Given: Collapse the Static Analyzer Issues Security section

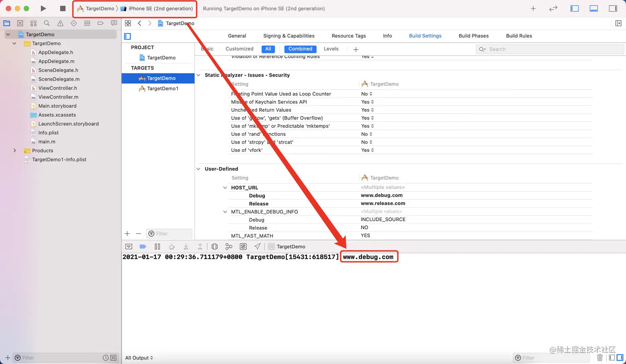Looking at the screenshot, I should pyautogui.click(x=198, y=75).
